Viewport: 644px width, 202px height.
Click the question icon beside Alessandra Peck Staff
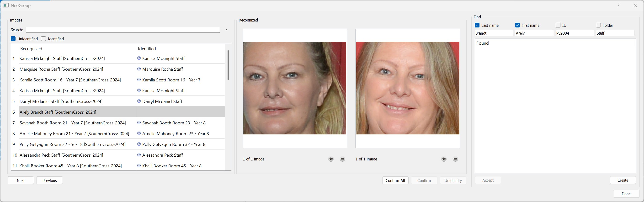click(139, 155)
